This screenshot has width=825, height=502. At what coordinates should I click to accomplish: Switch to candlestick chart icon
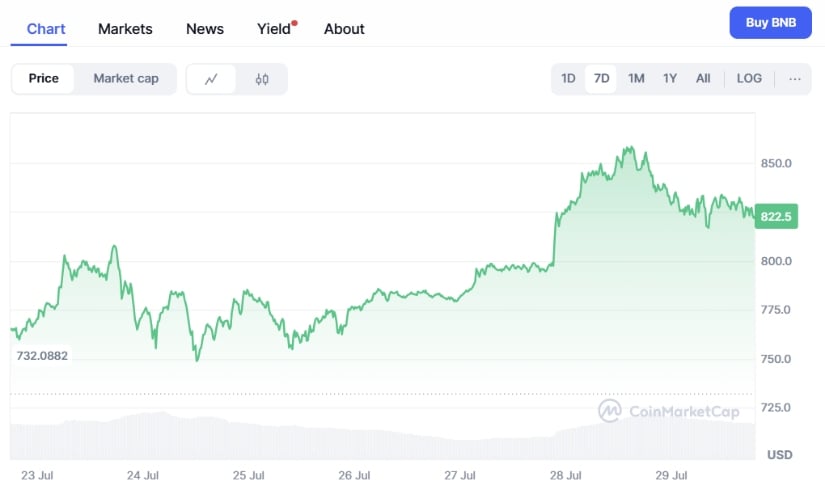point(262,79)
